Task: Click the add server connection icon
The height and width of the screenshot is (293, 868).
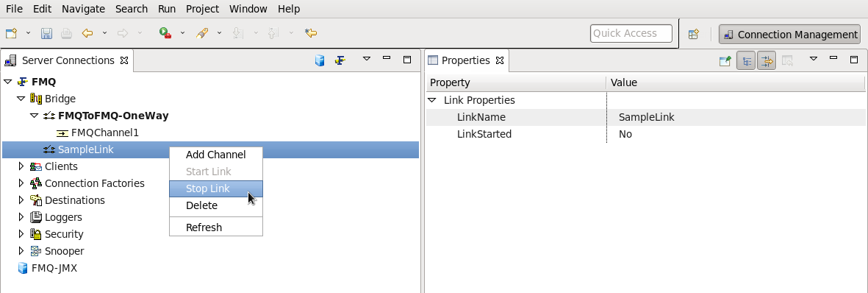Action: pyautogui.click(x=340, y=60)
